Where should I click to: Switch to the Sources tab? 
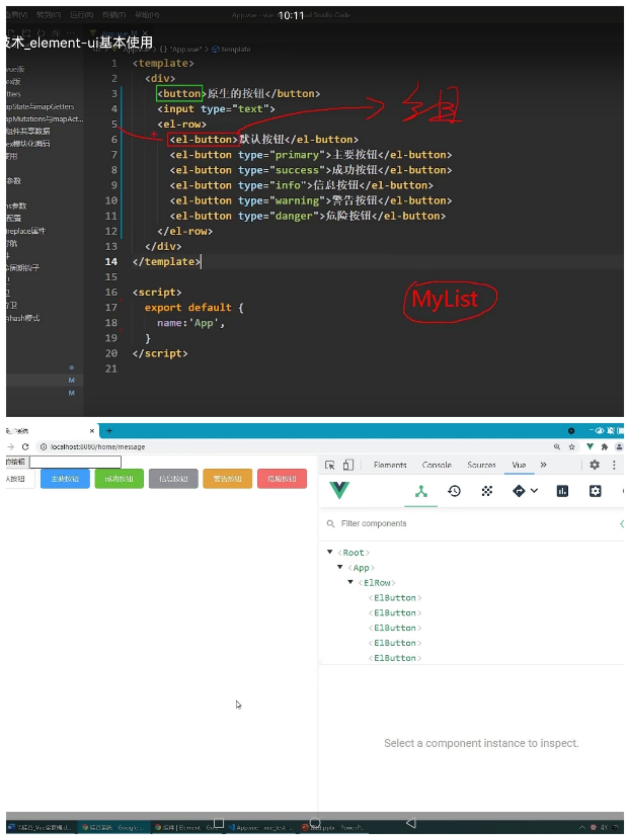(x=482, y=465)
